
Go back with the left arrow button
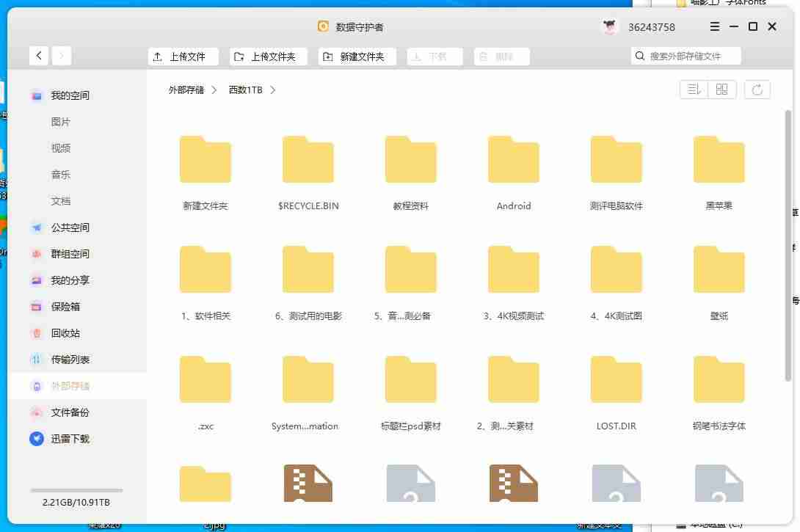coord(39,56)
